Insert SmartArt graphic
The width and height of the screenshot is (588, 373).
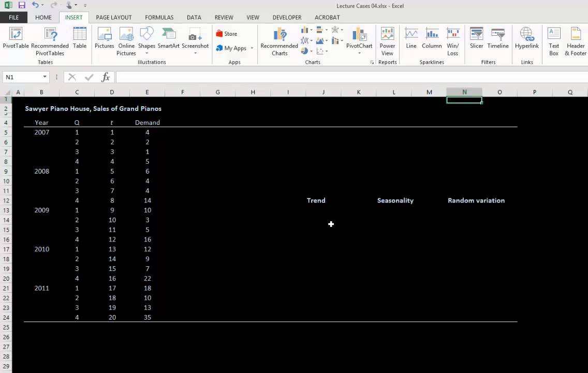[x=168, y=38]
